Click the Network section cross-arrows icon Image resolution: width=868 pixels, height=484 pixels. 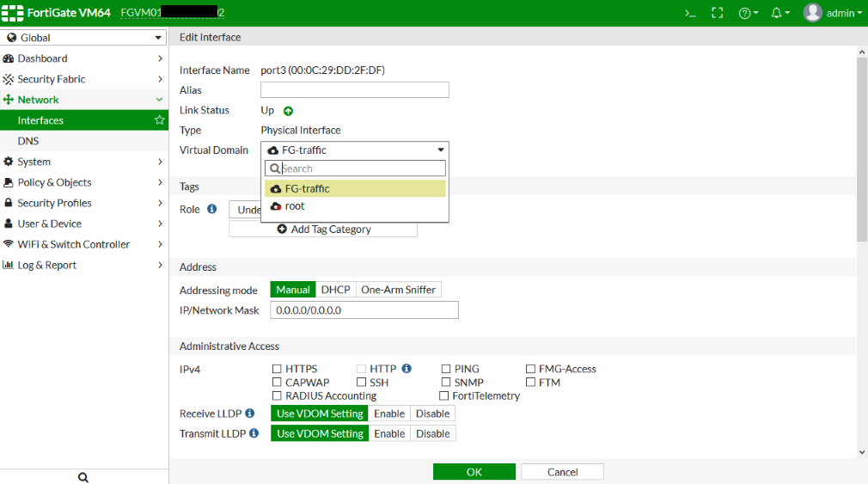point(9,100)
